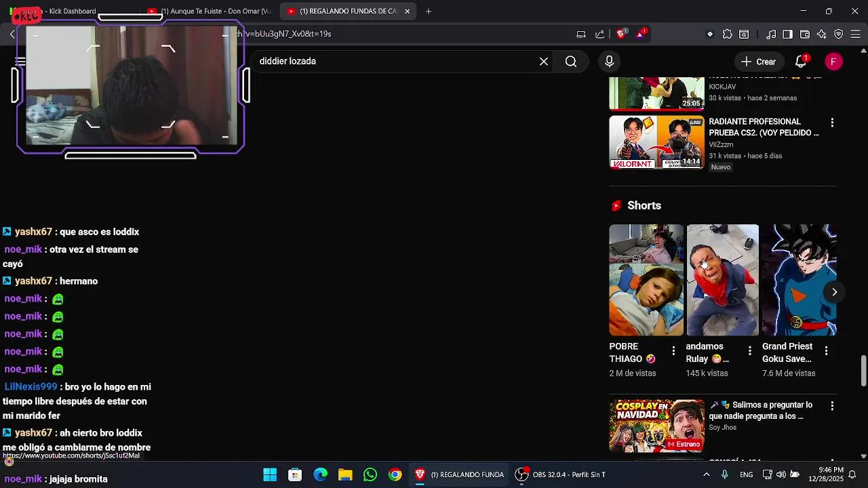
Task: Toggle the browser sidebar panel icon
Action: click(x=787, y=34)
